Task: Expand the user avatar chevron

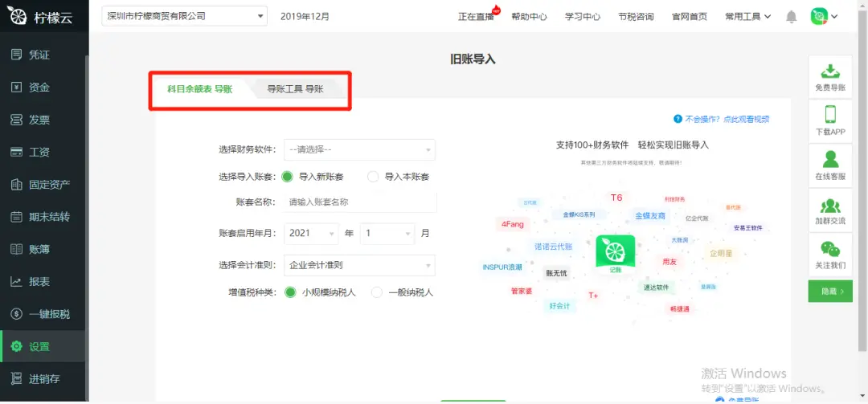Action: [x=834, y=17]
